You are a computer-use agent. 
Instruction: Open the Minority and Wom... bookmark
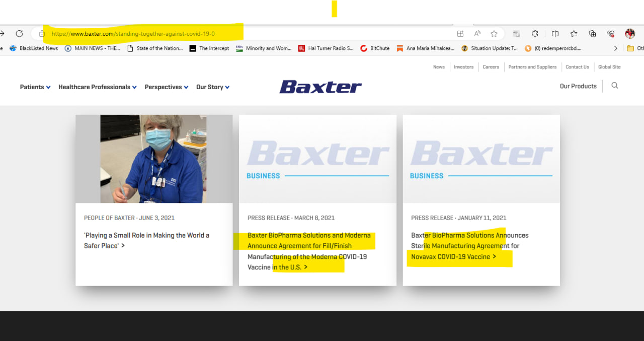264,48
